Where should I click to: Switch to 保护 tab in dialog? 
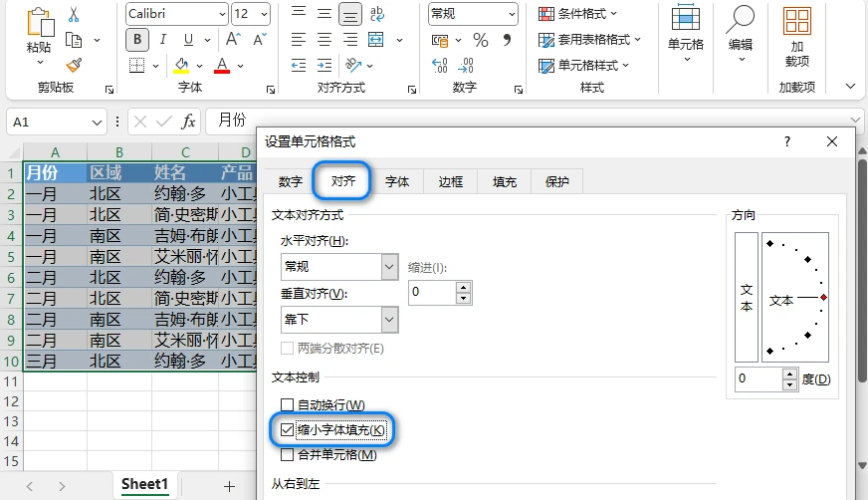point(556,181)
